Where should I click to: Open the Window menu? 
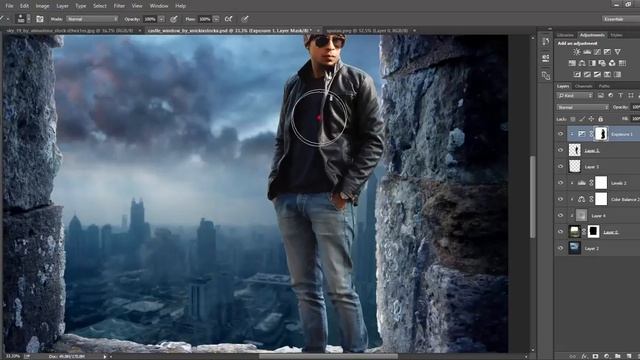click(x=159, y=6)
